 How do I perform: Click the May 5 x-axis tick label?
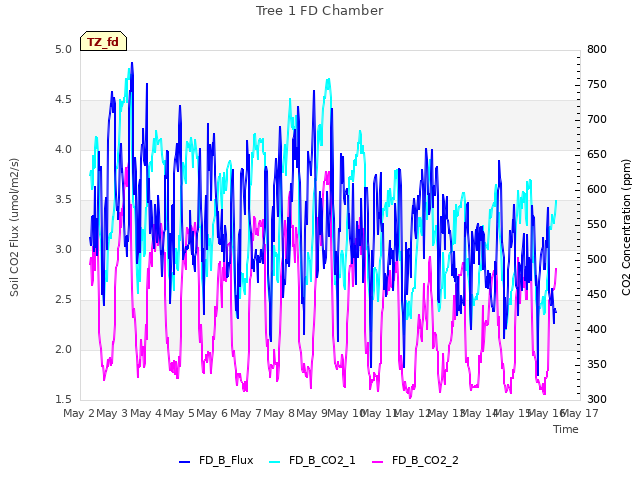(179, 413)
